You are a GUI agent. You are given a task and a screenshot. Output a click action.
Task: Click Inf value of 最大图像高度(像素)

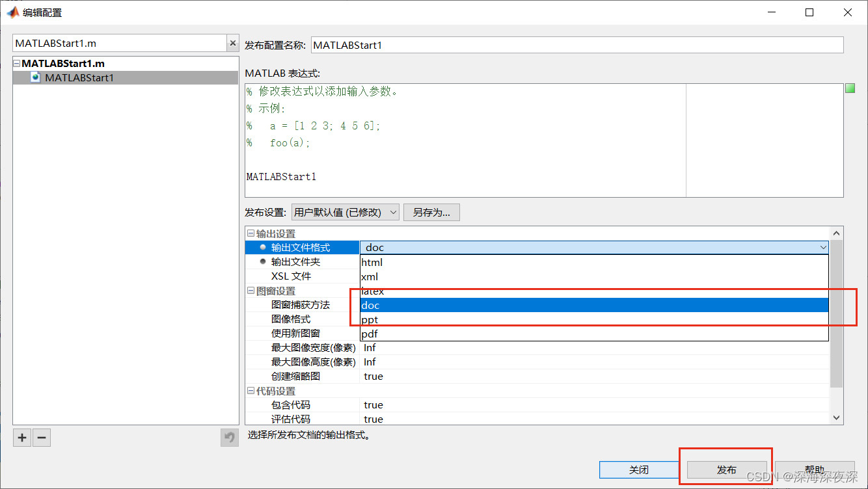point(370,362)
